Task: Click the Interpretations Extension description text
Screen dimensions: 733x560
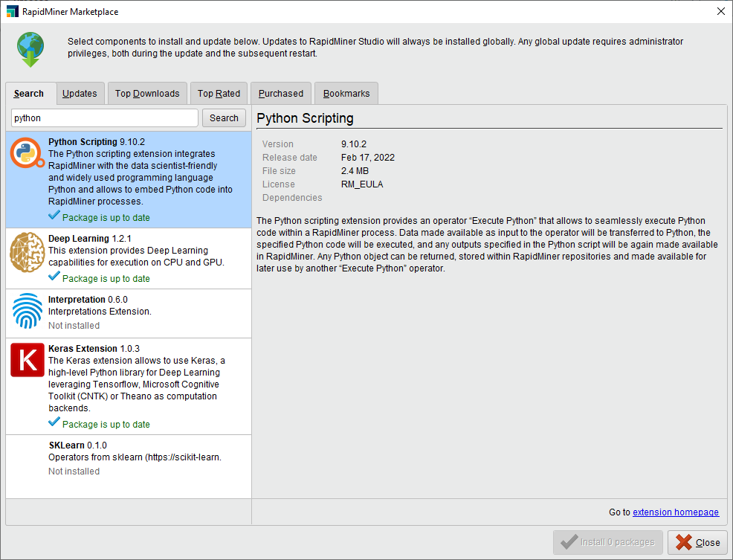Action: pos(100,312)
